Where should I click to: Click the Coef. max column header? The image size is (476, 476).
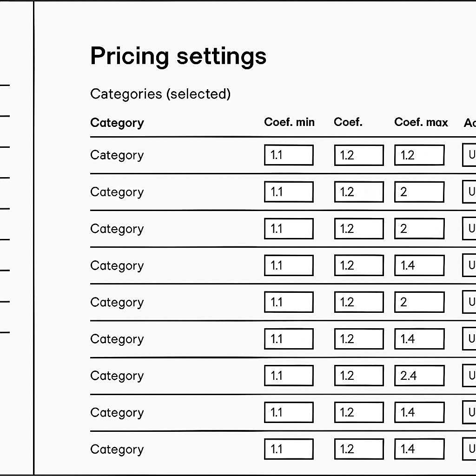pyautogui.click(x=421, y=122)
